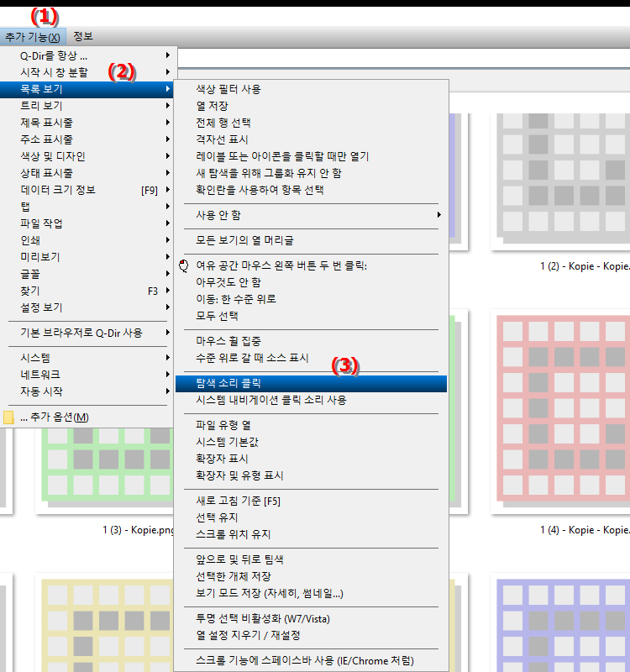Expand 데이터 크기 정보 submenu arrow

coord(167,190)
